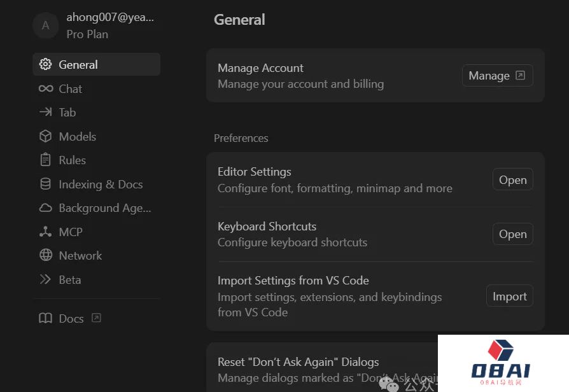This screenshot has width=569, height=392.
Task: Click the Rules clipboard icon
Action: [45, 160]
